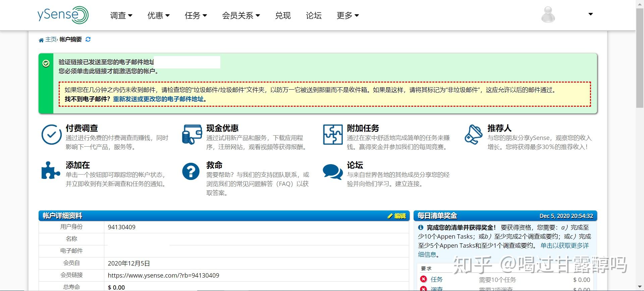The height and width of the screenshot is (291, 644).
Task: Open the 调查 dropdown menu
Action: click(x=121, y=15)
